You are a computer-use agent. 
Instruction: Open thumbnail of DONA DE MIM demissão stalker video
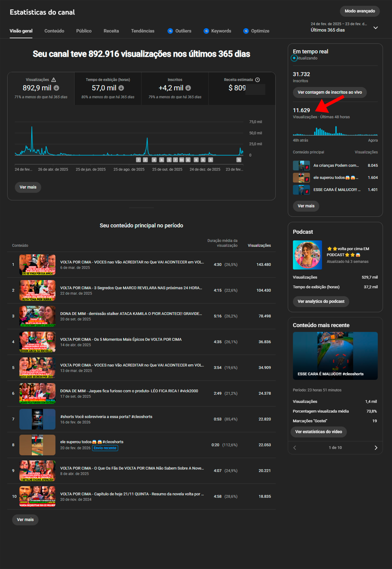point(37,316)
